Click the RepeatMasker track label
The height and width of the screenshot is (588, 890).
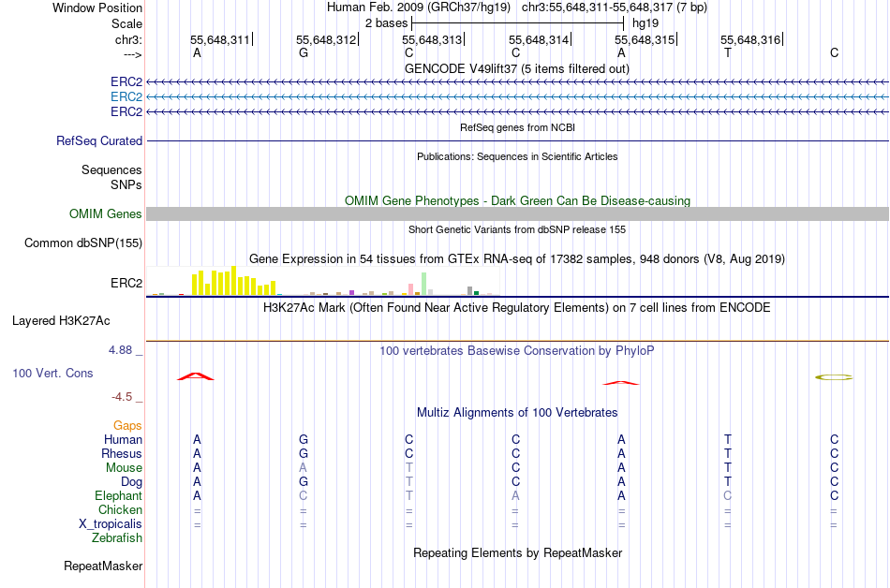pos(103,566)
